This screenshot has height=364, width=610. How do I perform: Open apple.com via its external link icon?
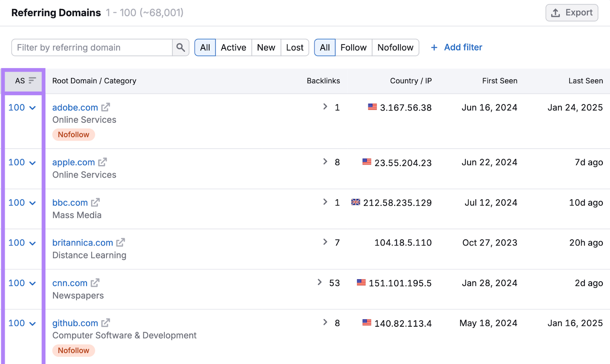tap(102, 162)
